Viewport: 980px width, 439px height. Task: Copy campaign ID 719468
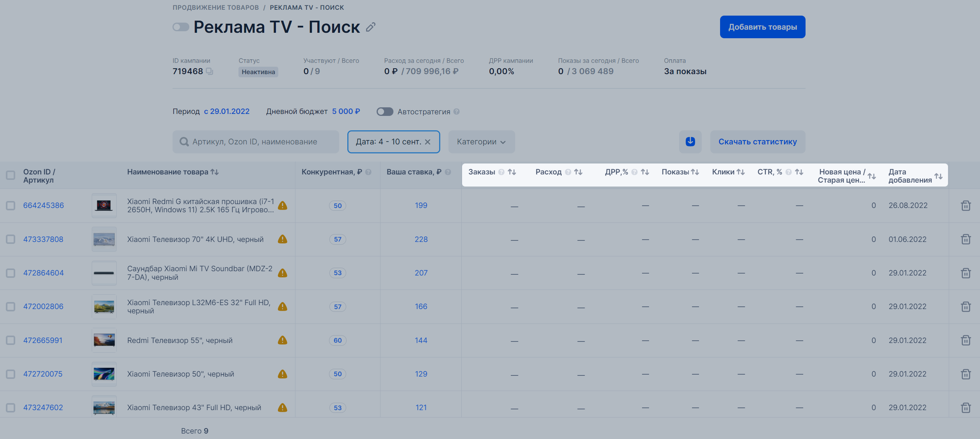(210, 71)
